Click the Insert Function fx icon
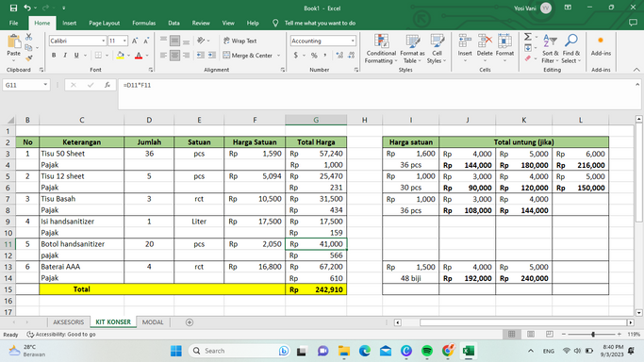Image resolution: width=644 pixels, height=362 pixels. (x=107, y=85)
